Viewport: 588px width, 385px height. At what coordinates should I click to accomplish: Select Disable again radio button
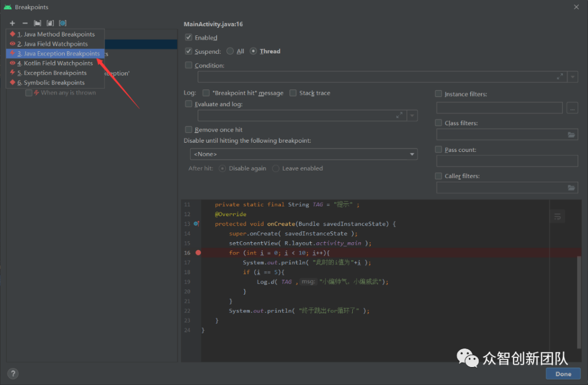click(x=222, y=168)
